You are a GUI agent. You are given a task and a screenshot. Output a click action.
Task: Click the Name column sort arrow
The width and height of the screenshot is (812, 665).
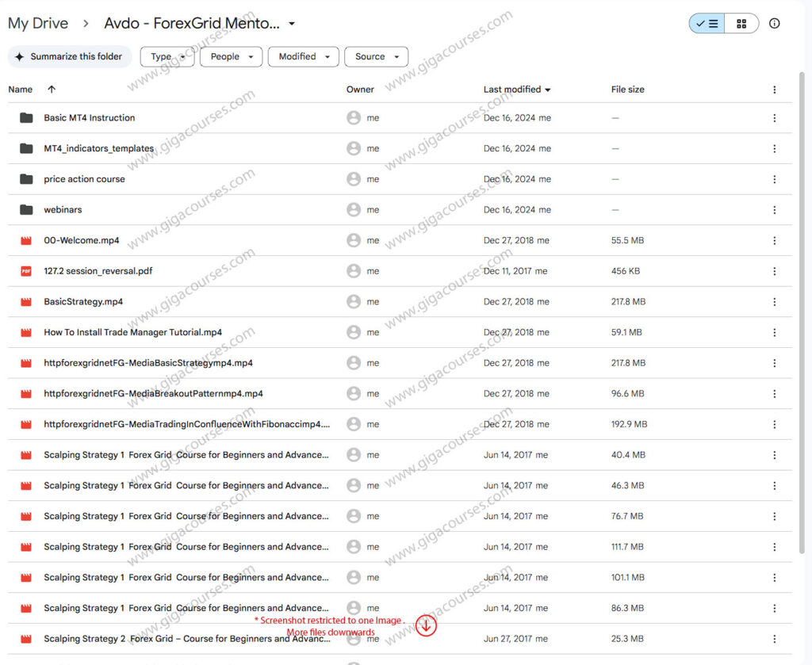52,90
